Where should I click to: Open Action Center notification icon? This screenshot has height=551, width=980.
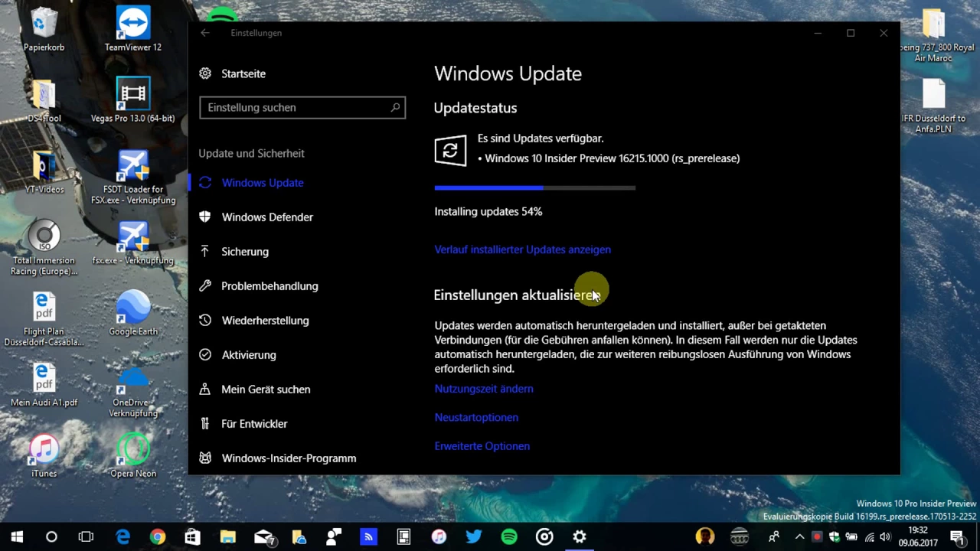[956, 536]
